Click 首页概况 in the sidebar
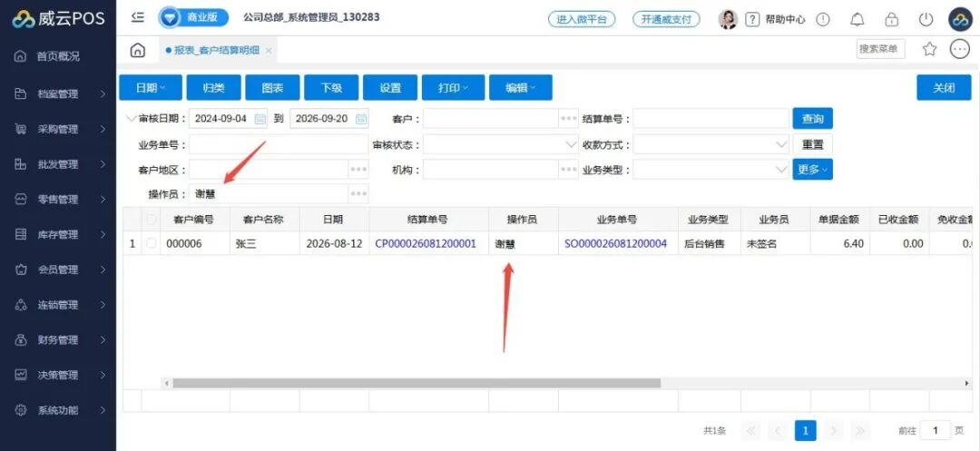 [58, 56]
